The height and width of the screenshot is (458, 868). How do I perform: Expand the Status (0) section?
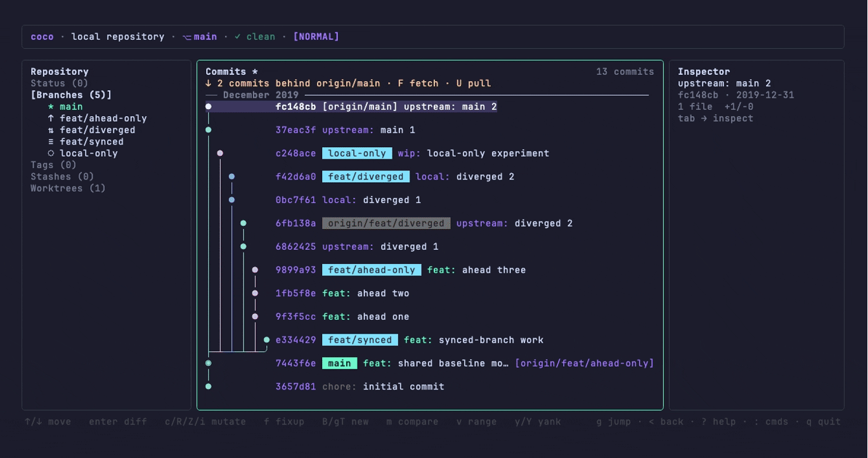60,83
